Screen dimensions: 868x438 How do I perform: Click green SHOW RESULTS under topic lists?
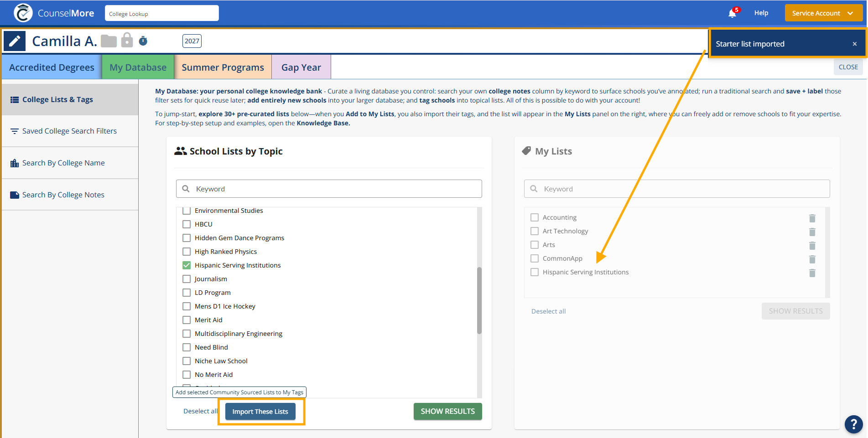[448, 412]
